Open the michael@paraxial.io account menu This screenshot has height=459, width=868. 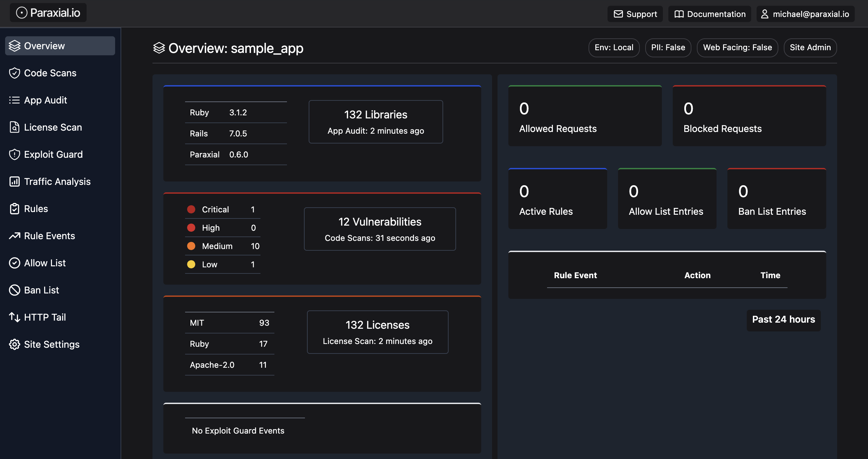pos(806,14)
